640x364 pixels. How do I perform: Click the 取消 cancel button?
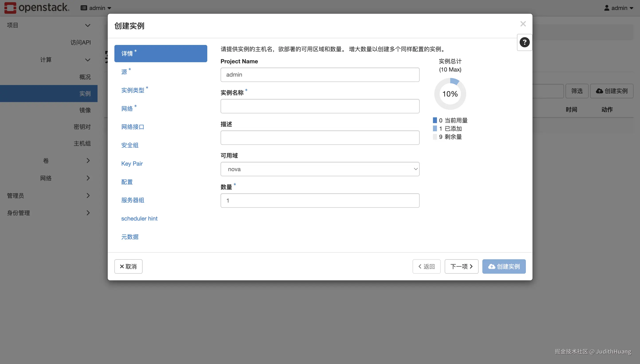point(128,267)
